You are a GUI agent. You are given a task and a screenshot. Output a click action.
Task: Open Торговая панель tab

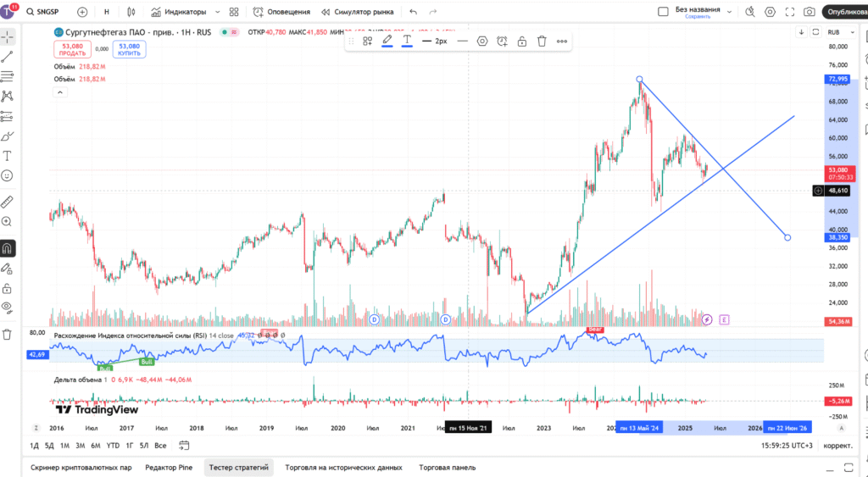click(x=448, y=468)
